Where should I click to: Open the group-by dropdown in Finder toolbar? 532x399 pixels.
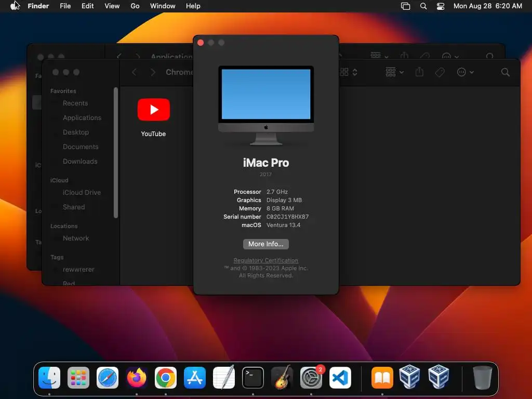(x=395, y=72)
